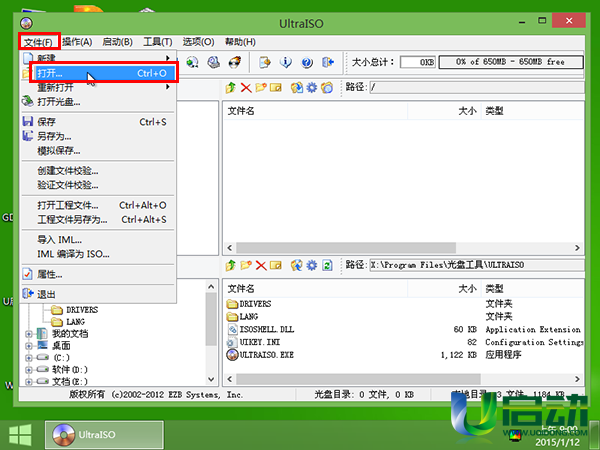Screen dimensions: 600x450
Task: Click the lower pane refresh icon
Action: pos(327,265)
